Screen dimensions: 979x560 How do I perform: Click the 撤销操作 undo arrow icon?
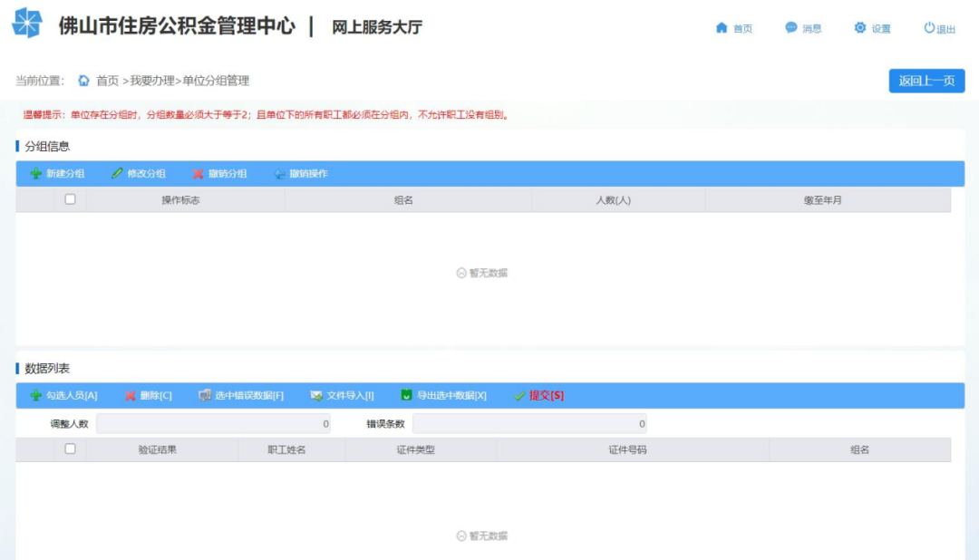pos(280,174)
